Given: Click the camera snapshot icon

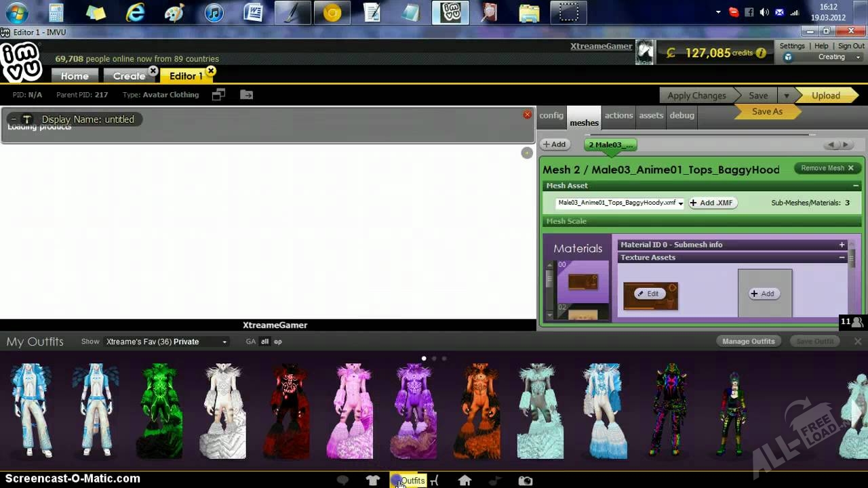Looking at the screenshot, I should point(526,481).
